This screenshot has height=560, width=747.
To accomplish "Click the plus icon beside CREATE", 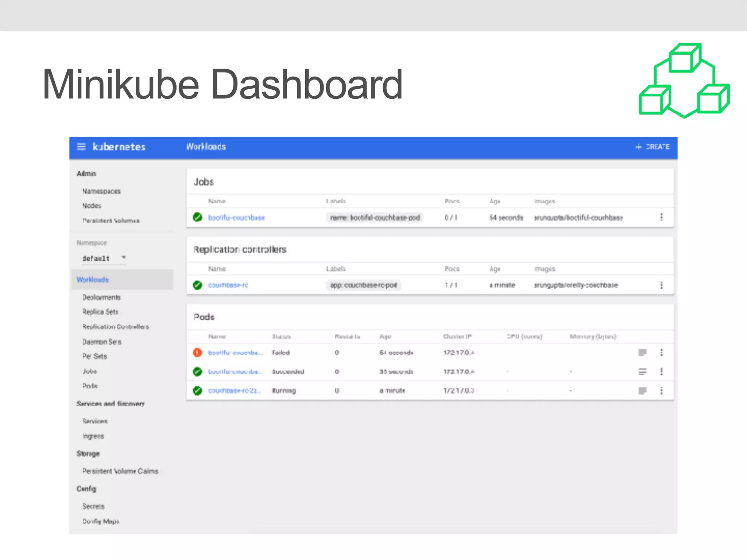I will point(638,147).
